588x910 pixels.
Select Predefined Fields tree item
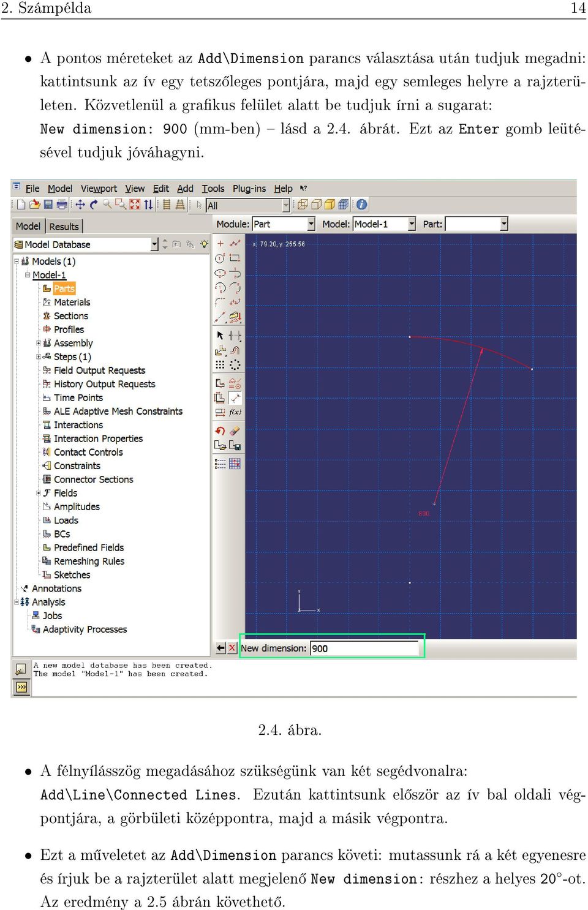pyautogui.click(x=89, y=547)
